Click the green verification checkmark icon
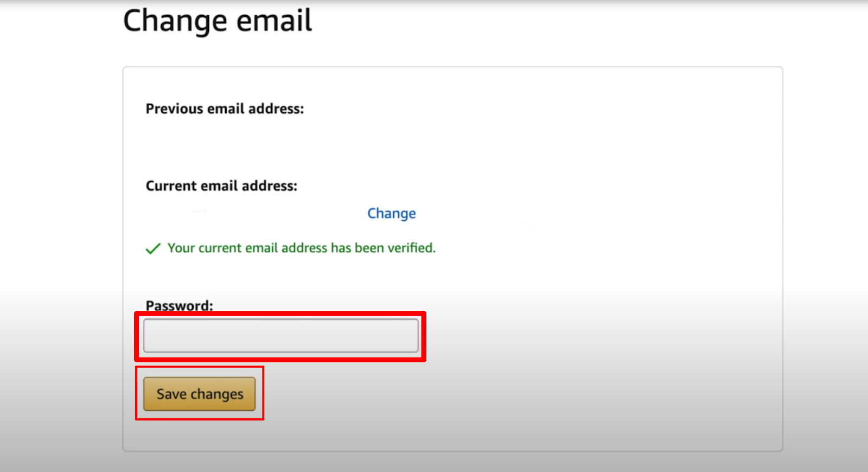Screen dimensions: 868x472 [x=153, y=248]
